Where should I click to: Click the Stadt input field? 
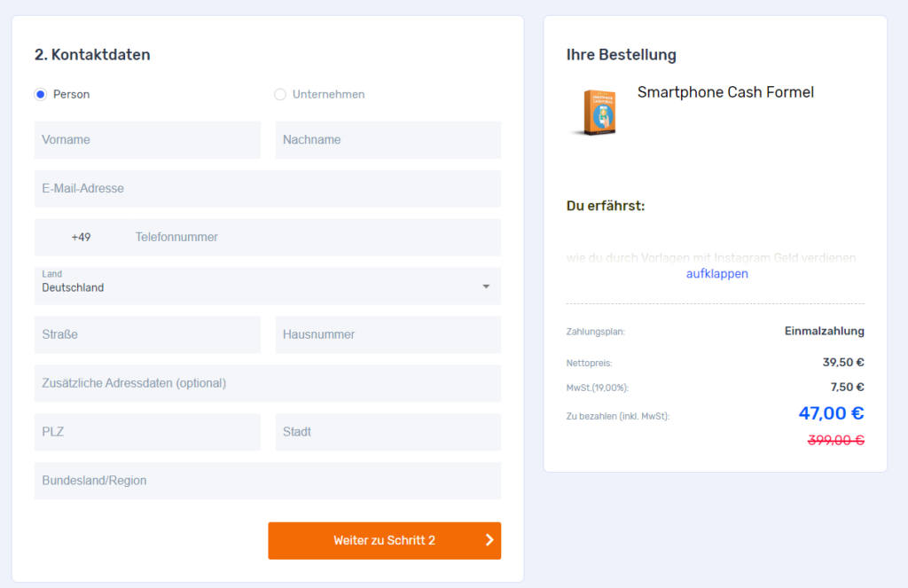pos(388,432)
